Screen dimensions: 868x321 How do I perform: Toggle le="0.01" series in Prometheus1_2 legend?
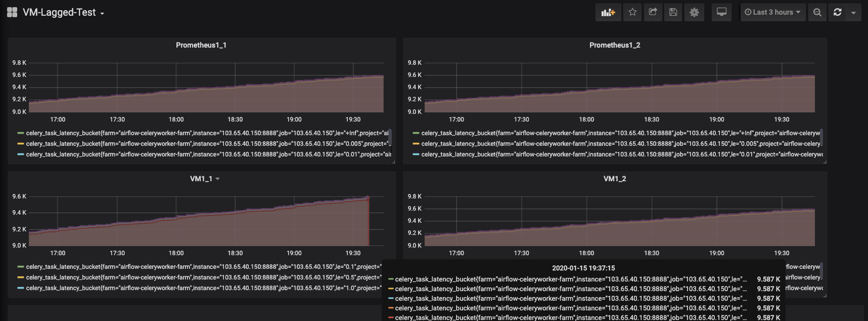click(x=622, y=154)
